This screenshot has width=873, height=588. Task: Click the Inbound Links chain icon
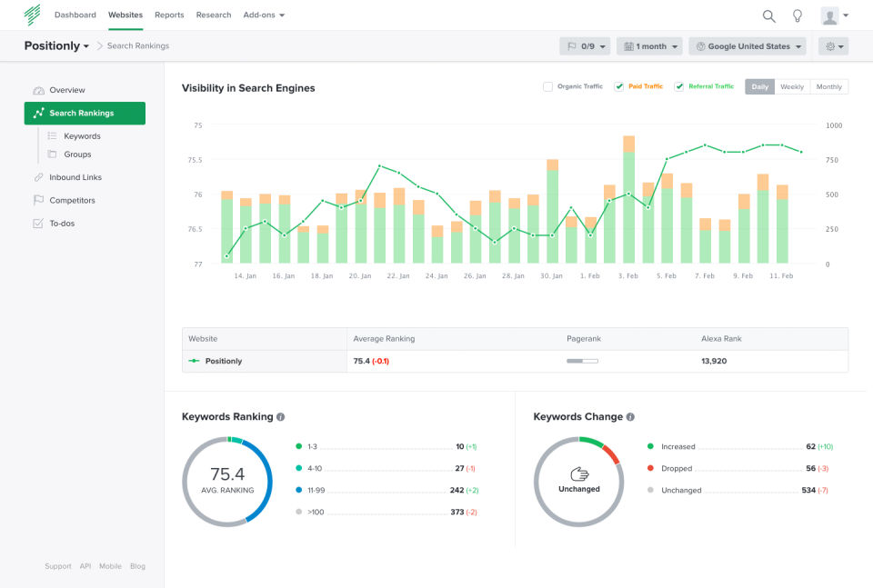point(38,177)
